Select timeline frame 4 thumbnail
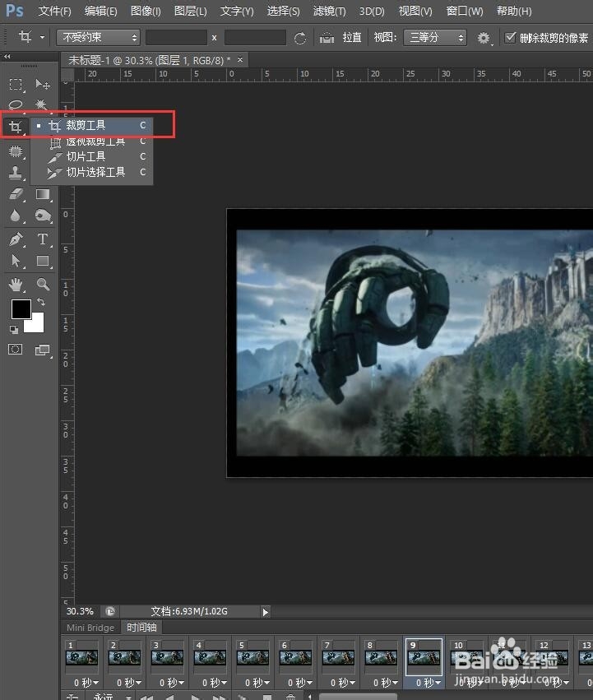The width and height of the screenshot is (593, 700). tap(210, 657)
